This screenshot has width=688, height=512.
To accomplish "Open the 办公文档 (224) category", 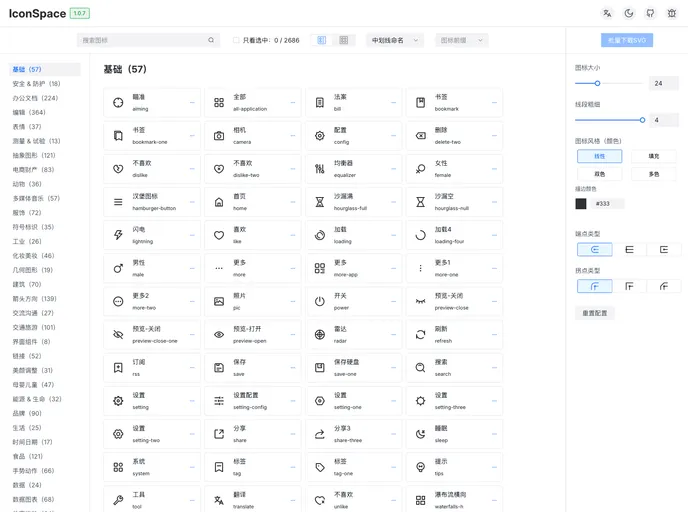I will pyautogui.click(x=35, y=98).
